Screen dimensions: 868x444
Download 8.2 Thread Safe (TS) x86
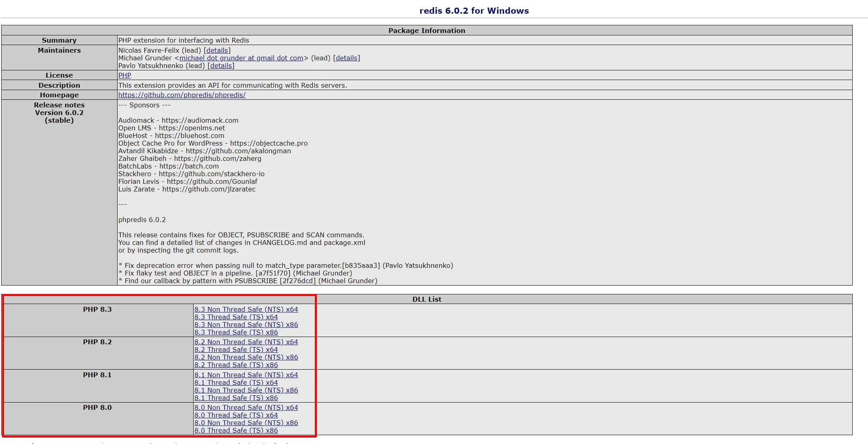(x=236, y=365)
